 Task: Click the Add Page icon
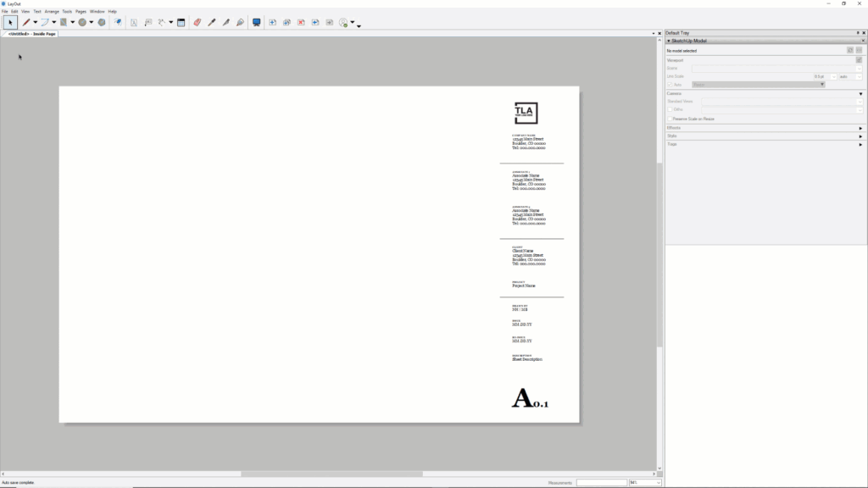pyautogui.click(x=272, y=23)
